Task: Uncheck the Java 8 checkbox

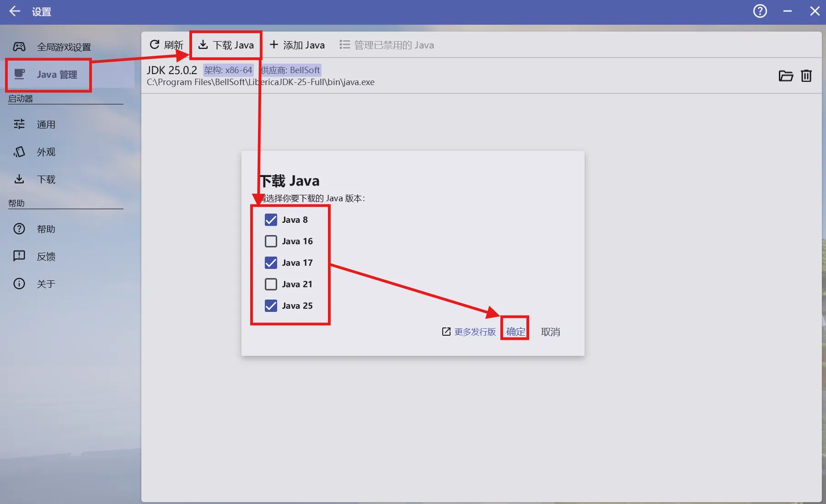Action: (271, 220)
